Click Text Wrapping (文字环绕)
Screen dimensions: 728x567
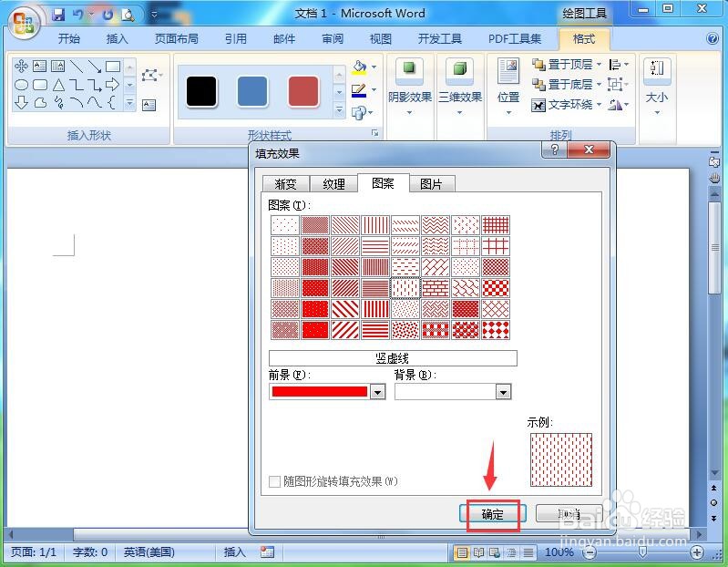click(567, 105)
